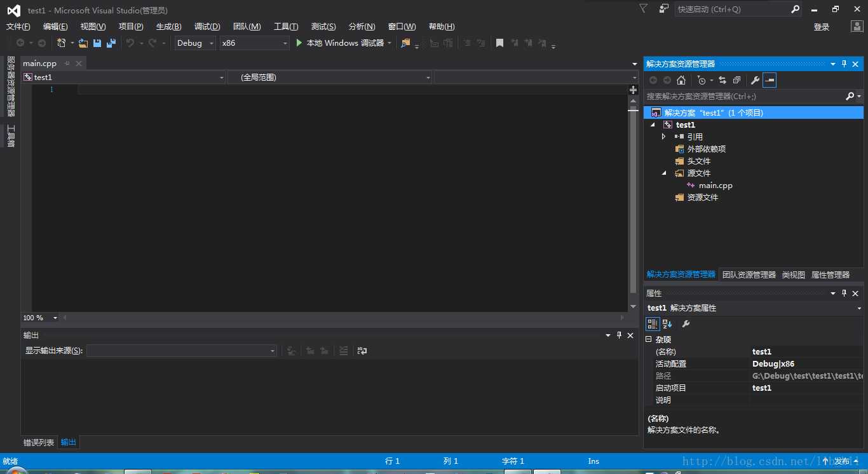This screenshot has height=474, width=868.
Task: Click the Save All icon
Action: click(111, 43)
